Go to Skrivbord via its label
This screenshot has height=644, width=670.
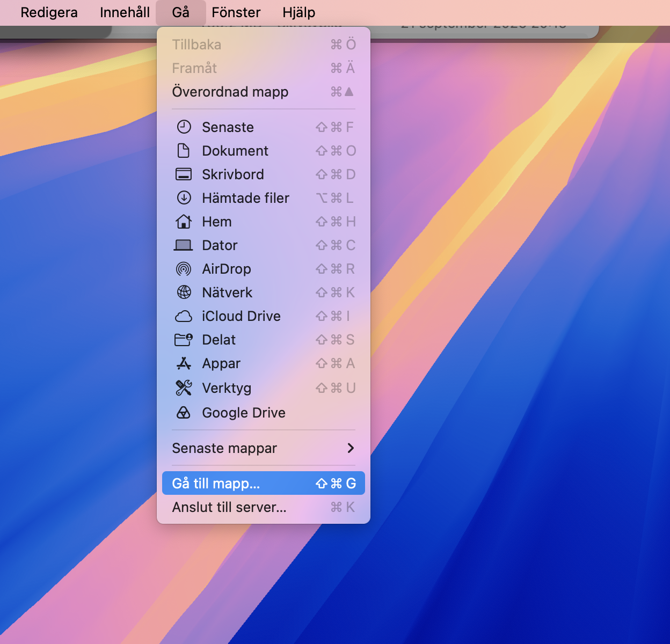233,174
